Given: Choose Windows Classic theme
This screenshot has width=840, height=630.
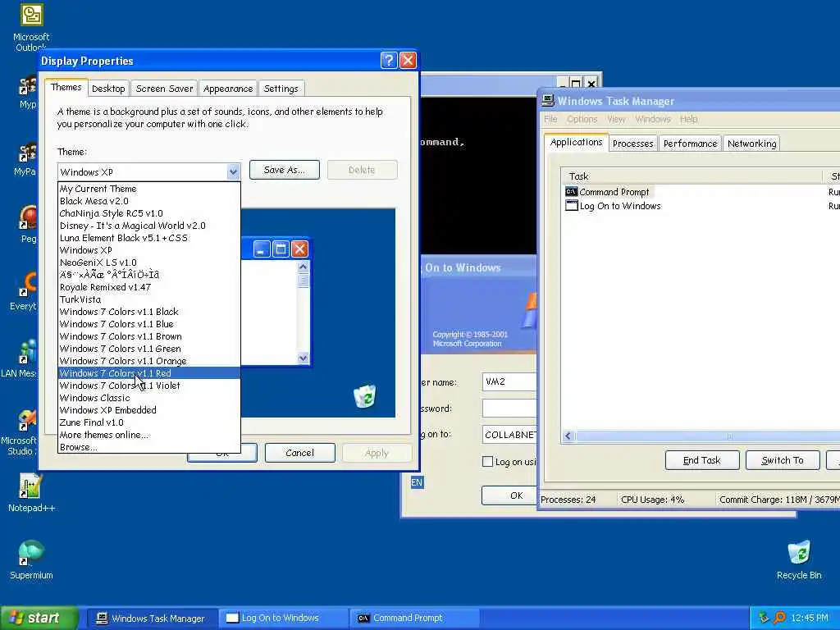Looking at the screenshot, I should pyautogui.click(x=149, y=398).
